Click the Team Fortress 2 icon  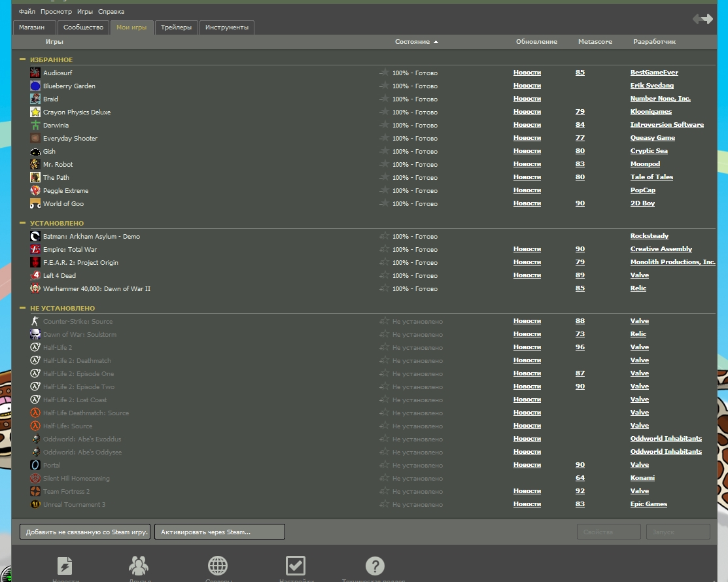pyautogui.click(x=35, y=491)
